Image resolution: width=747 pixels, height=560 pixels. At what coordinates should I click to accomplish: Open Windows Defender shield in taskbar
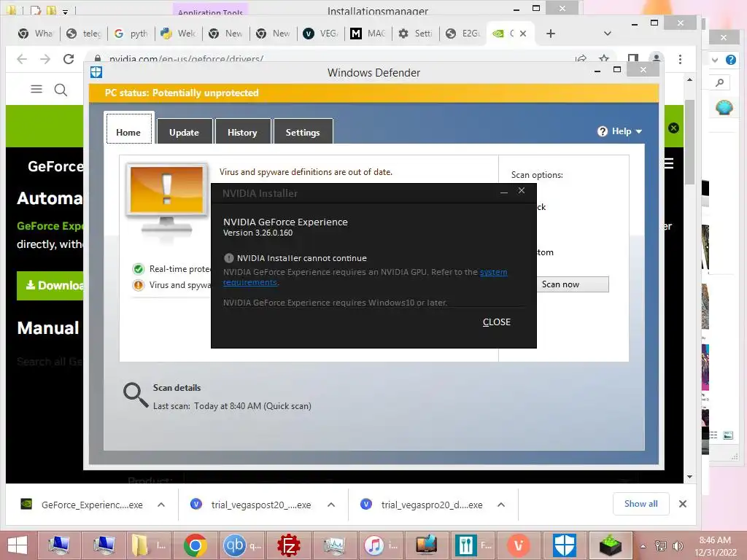[564, 545]
